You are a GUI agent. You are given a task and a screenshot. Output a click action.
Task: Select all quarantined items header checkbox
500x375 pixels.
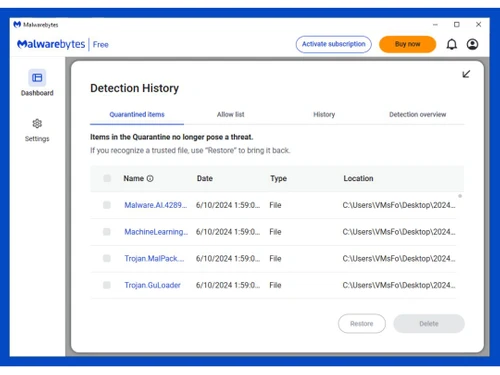(x=107, y=178)
